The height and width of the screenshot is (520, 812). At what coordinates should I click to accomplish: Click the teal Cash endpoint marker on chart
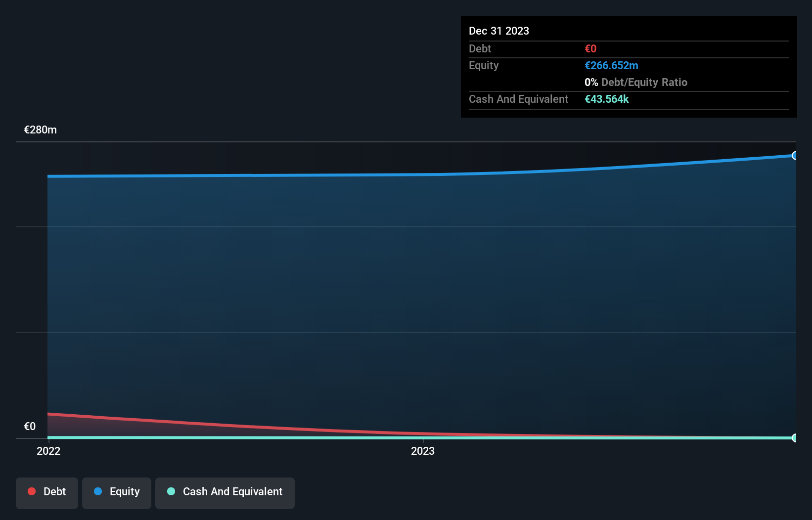point(795,438)
